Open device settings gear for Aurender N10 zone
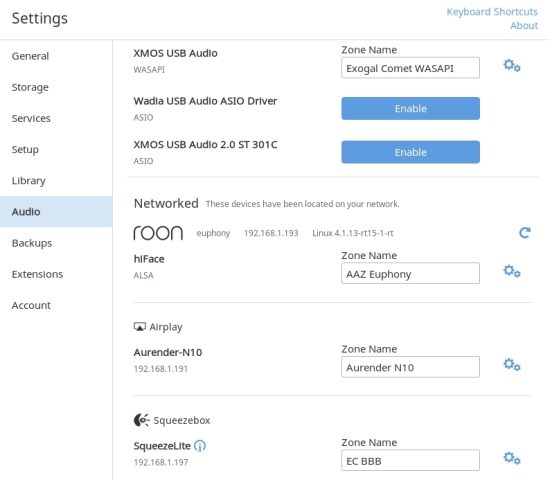Screen dimensions: 550x480 [x=512, y=365]
